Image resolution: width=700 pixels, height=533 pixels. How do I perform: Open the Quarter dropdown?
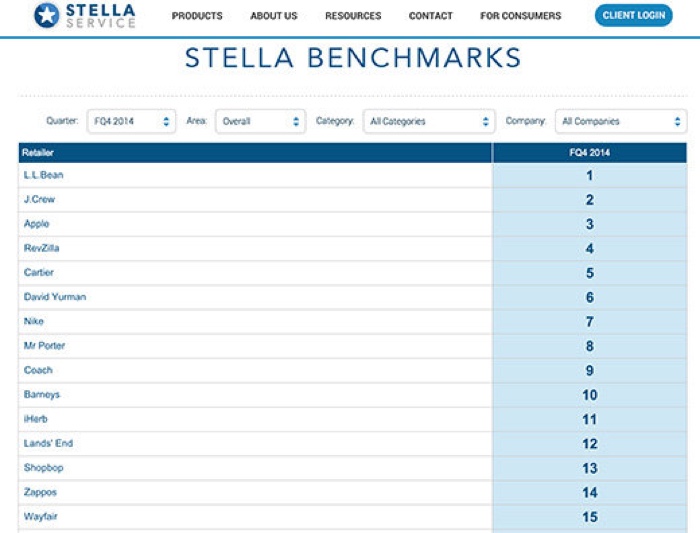[x=131, y=121]
